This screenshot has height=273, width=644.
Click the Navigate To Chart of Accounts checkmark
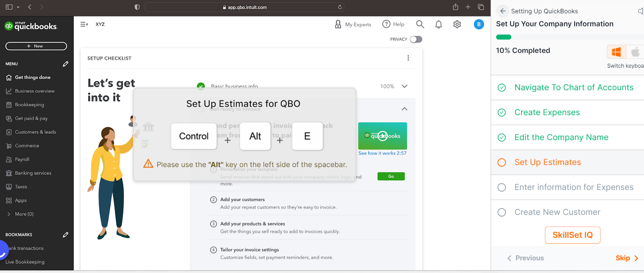pyautogui.click(x=502, y=87)
